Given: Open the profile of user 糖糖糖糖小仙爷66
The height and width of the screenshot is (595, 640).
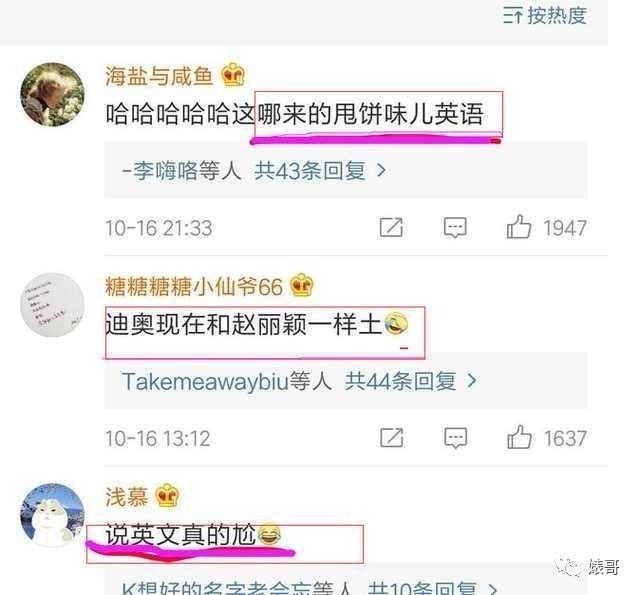Looking at the screenshot, I should pos(193,286).
